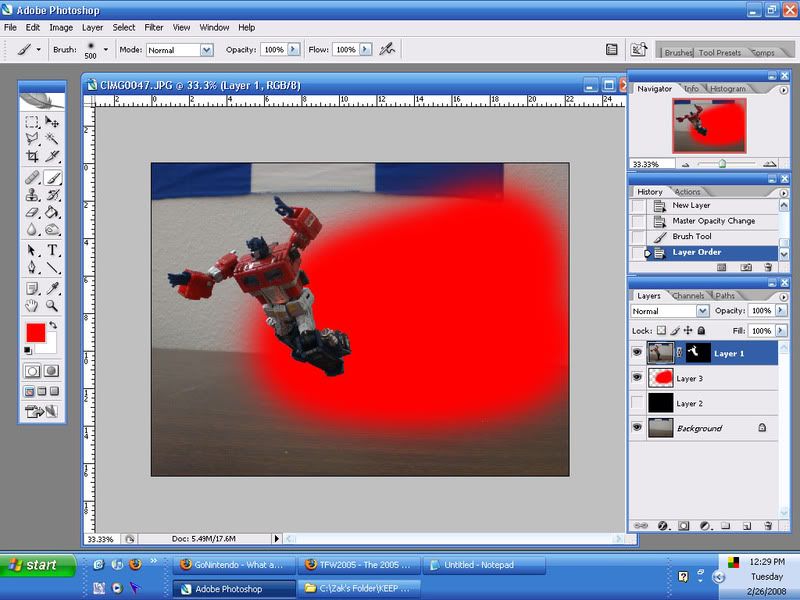Pick the Clone Stamp tool

click(32, 194)
